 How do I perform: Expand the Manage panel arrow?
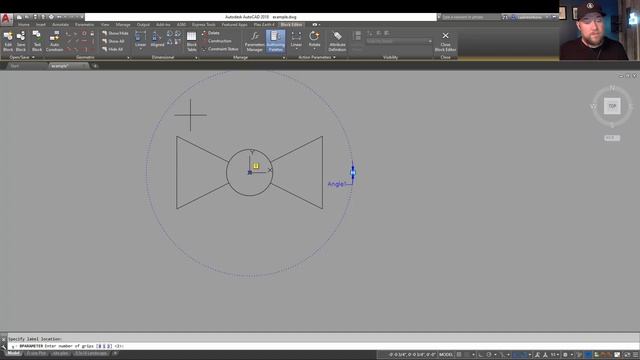(x=284, y=58)
